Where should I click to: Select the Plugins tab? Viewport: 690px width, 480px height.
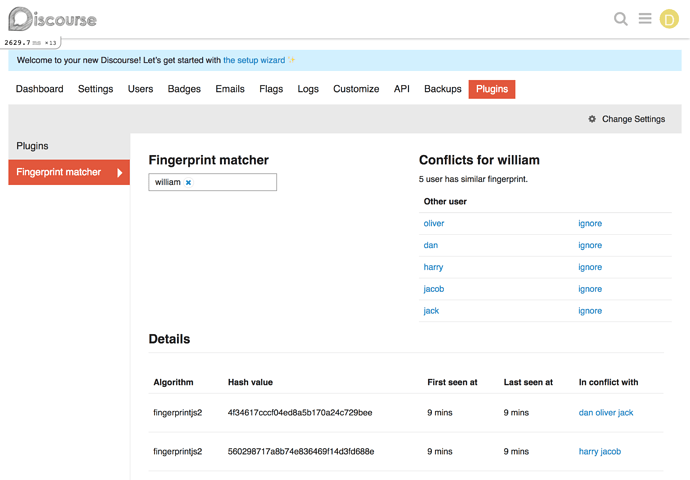(x=492, y=89)
